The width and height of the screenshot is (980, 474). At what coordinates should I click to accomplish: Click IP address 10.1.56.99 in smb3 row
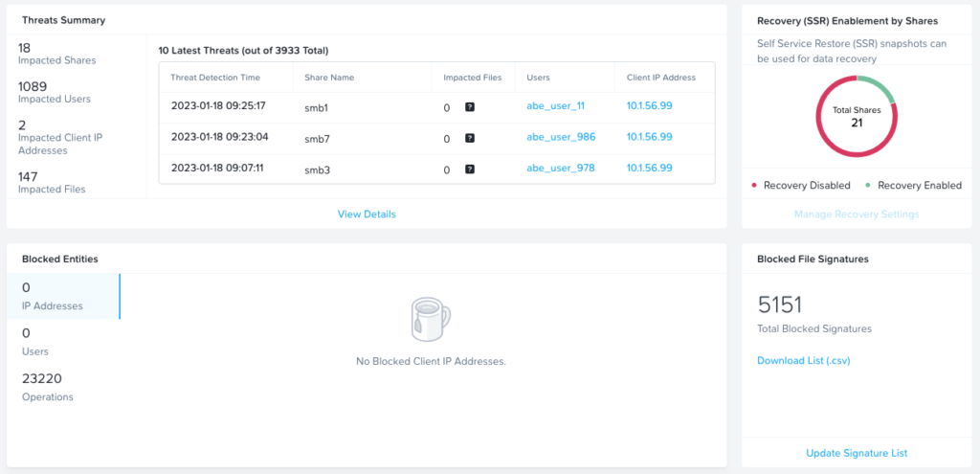point(649,168)
